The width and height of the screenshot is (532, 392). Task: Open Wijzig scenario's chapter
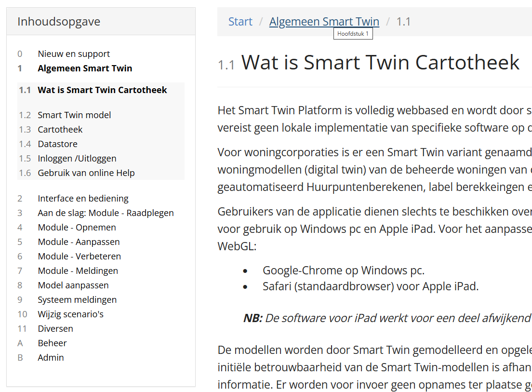pyautogui.click(x=70, y=314)
